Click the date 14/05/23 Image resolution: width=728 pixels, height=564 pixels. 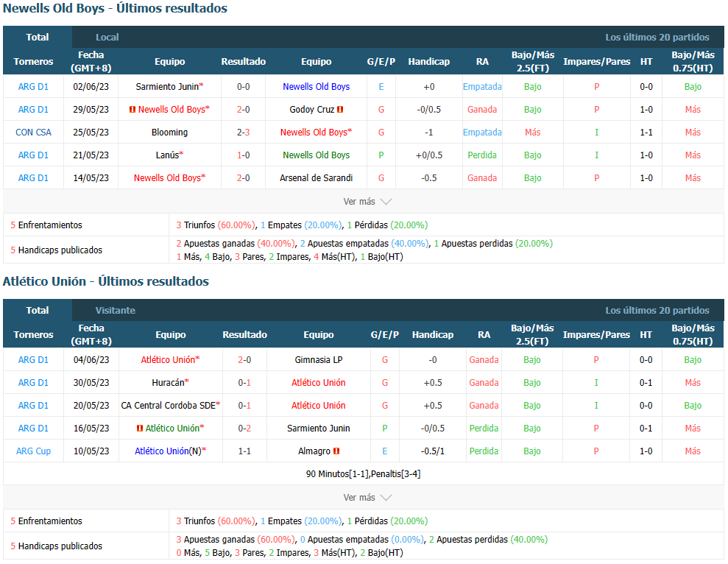(x=91, y=178)
